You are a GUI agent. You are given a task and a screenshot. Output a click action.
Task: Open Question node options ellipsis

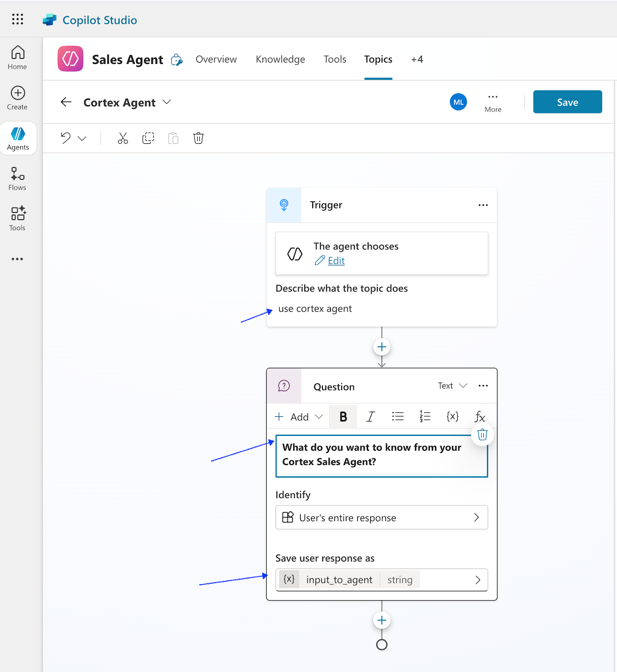coord(483,386)
